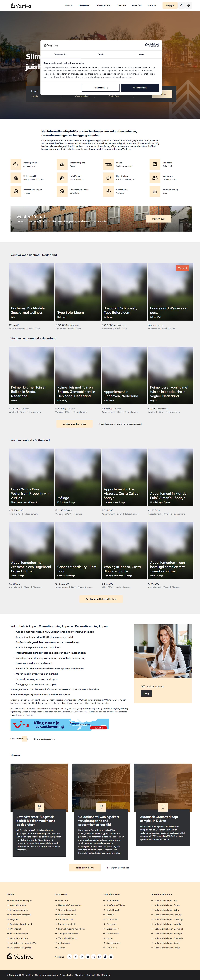The width and height of the screenshot is (200, 980).
Task: Open the Vakantiewoning Kopen tile icon
Action: point(155,191)
